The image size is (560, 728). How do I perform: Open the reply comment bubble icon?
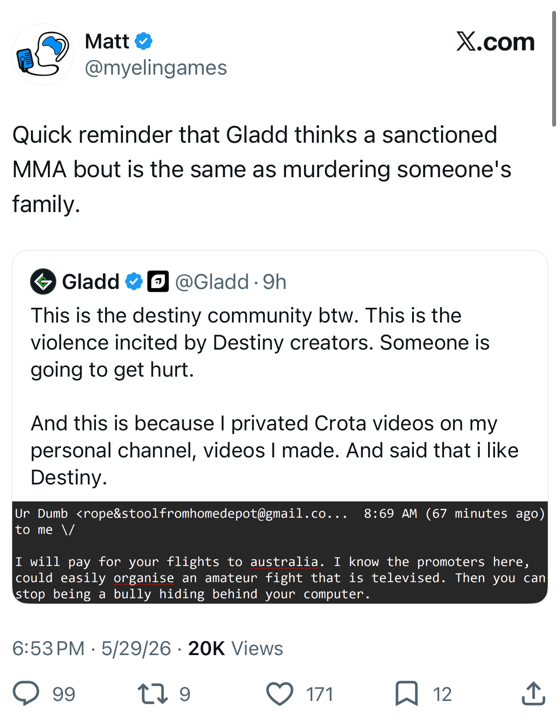[26, 694]
